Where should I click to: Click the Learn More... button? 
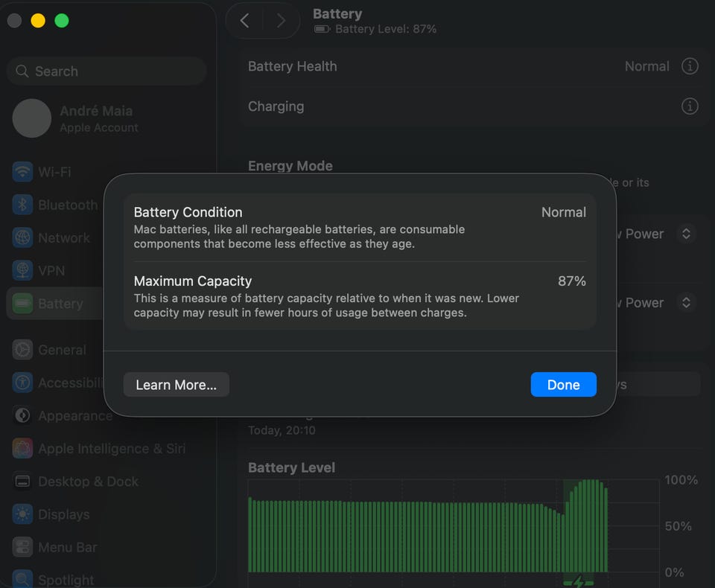pos(176,385)
